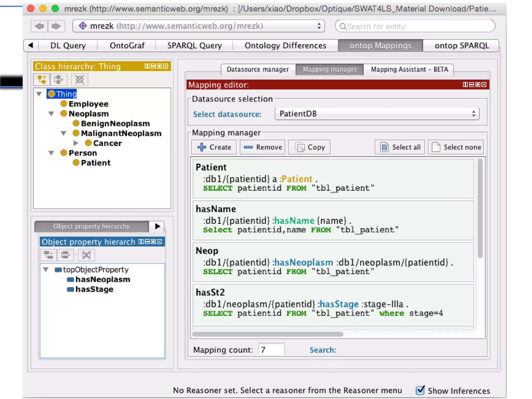
Task: Expand the Cancer class node
Action: point(76,143)
